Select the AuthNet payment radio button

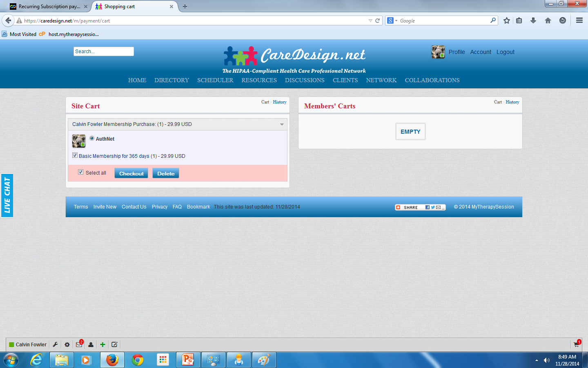[92, 138]
